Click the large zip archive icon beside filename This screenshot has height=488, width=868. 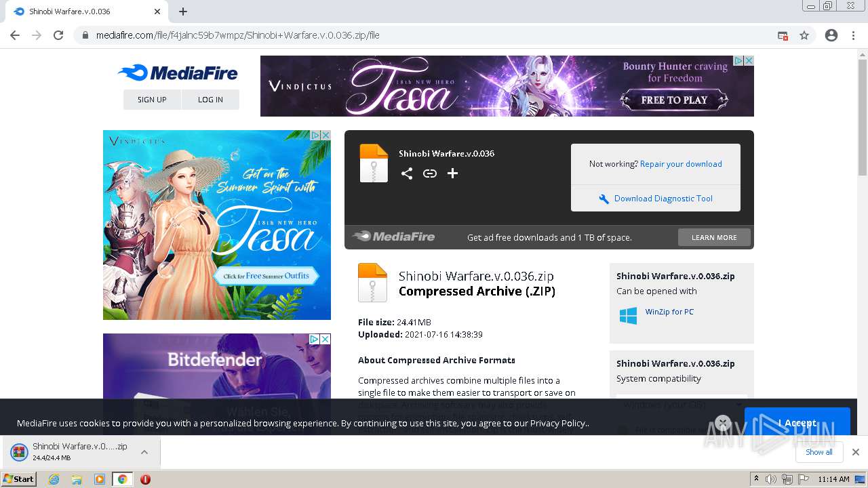click(372, 283)
